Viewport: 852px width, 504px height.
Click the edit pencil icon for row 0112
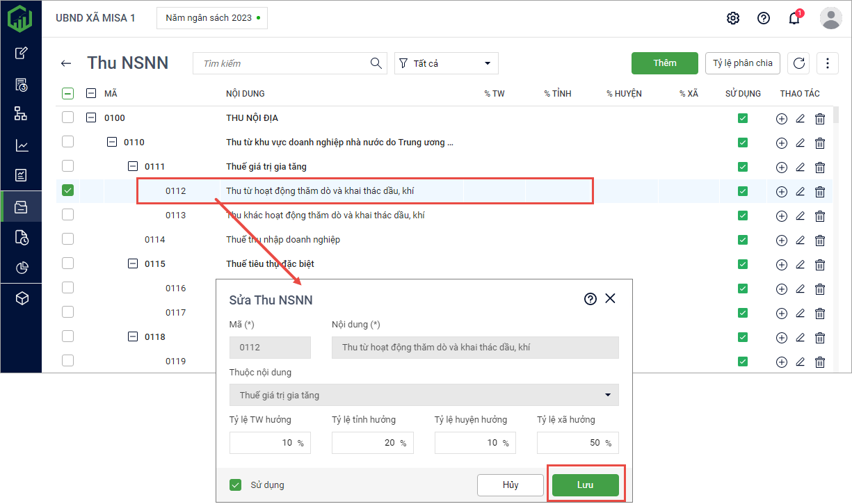[x=800, y=191]
